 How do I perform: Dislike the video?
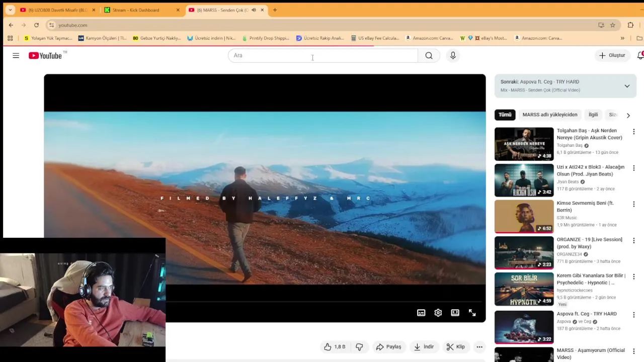click(x=359, y=347)
